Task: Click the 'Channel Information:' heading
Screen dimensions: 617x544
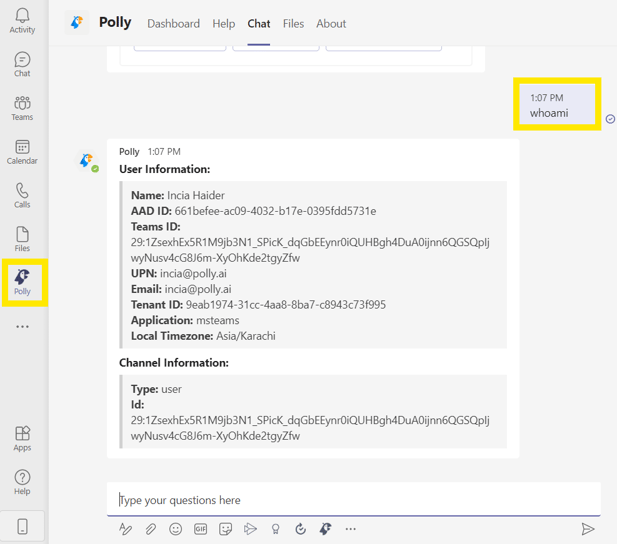Action: pos(174,363)
